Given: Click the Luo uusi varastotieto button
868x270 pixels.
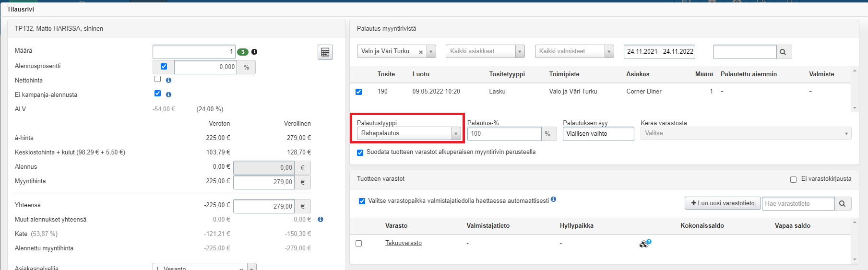Looking at the screenshot, I should coord(722,203).
